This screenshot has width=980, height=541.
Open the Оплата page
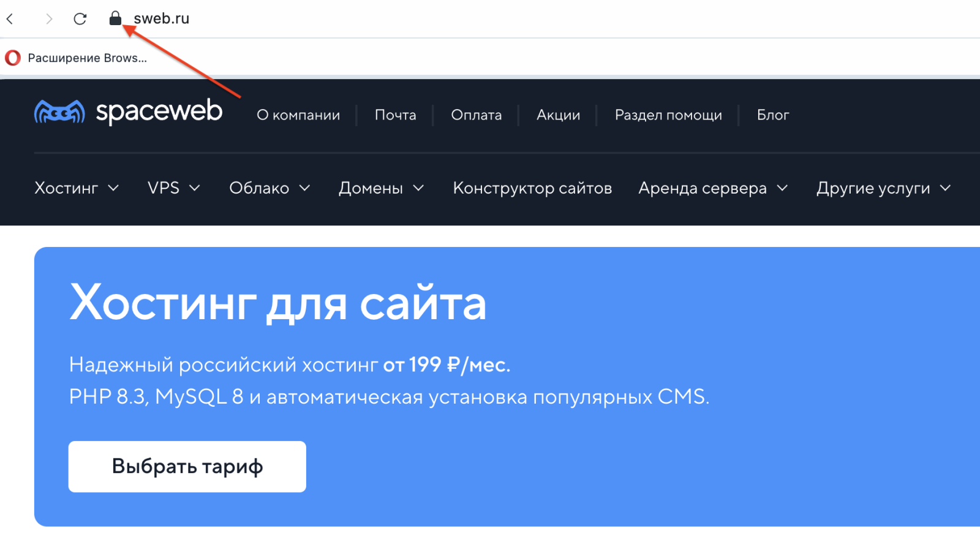tap(476, 115)
